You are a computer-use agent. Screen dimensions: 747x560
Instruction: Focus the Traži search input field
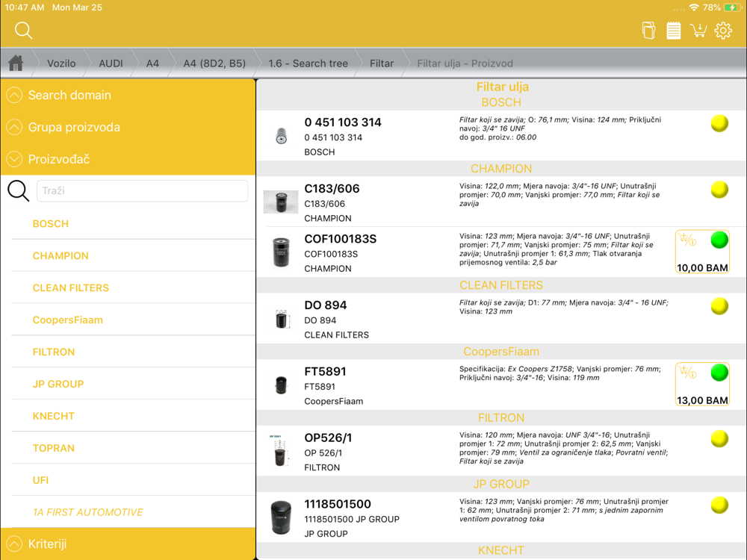(142, 190)
